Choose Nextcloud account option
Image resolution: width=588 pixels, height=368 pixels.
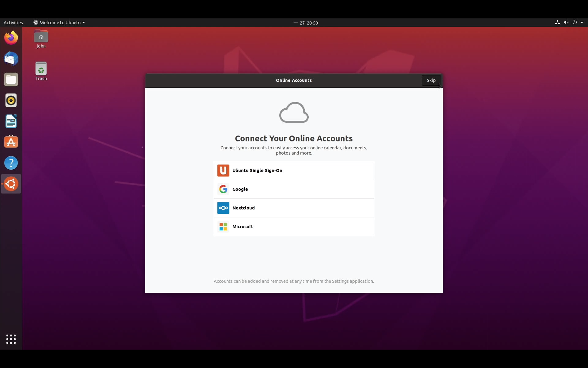tap(294, 208)
